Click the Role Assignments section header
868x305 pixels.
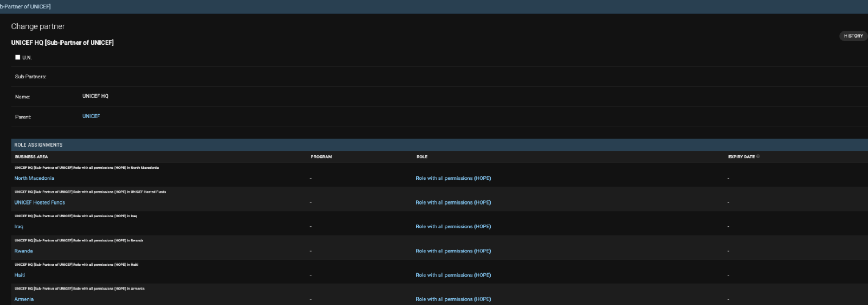coord(38,145)
